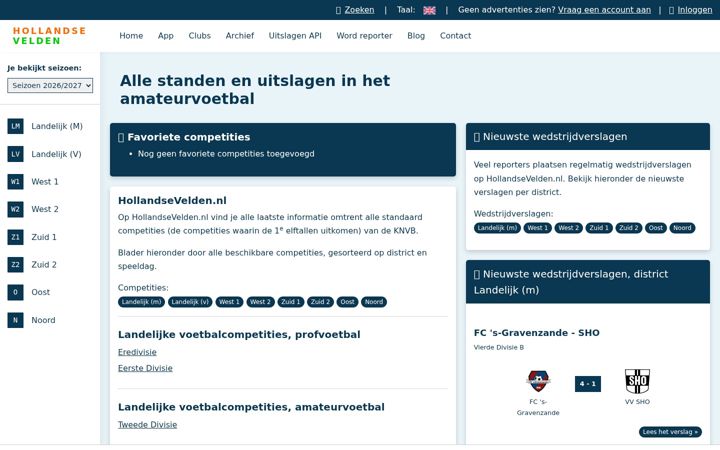This screenshot has height=450, width=720.
Task: Click the Hollandse Velden logo
Action: 49,36
